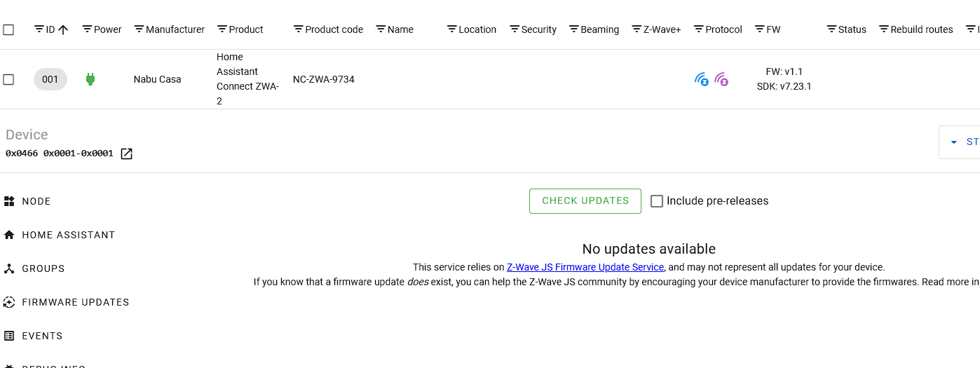Select the Events tab

pyautogui.click(x=42, y=336)
